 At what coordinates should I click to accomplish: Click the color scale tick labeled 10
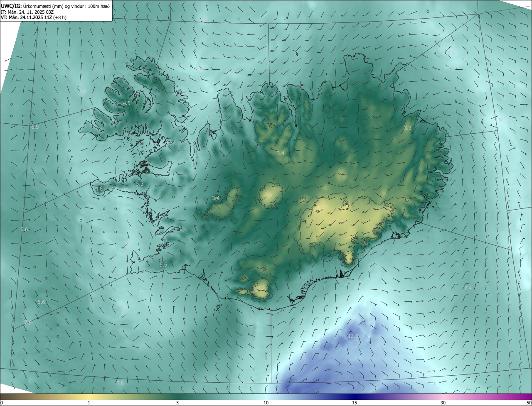(266, 403)
